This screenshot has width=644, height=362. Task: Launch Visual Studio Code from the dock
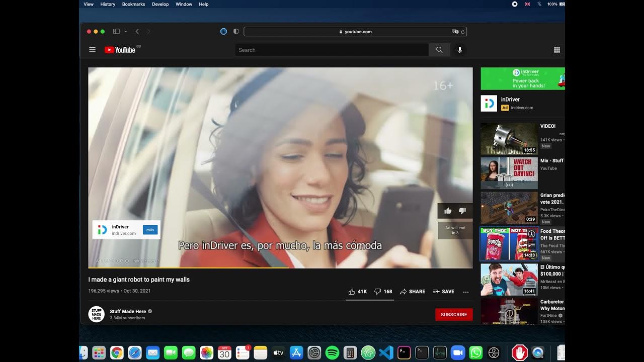(x=386, y=353)
